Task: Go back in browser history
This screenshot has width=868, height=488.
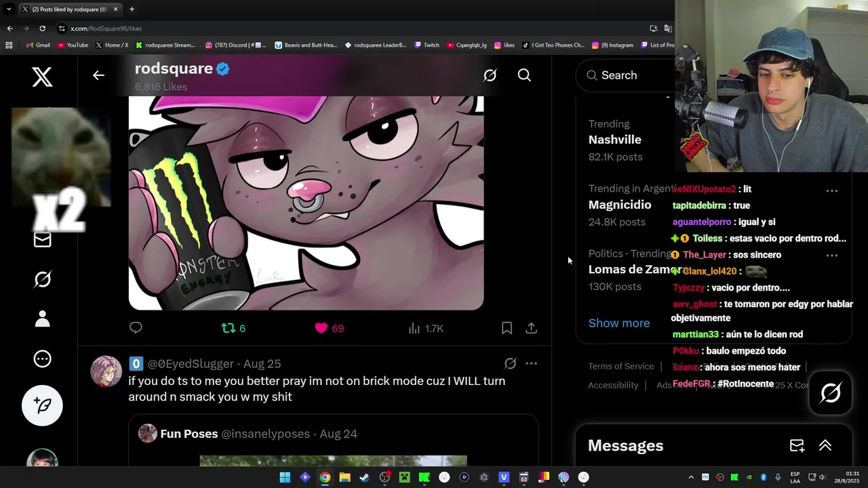Action: click(9, 28)
